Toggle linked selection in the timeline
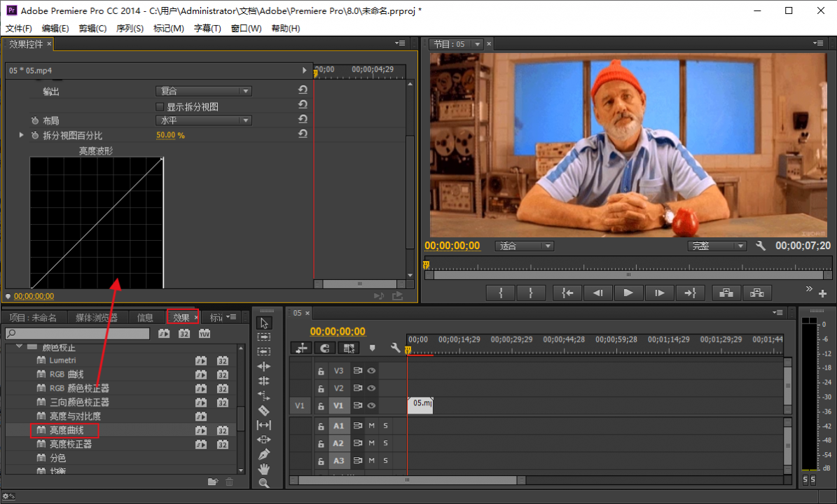This screenshot has width=837, height=504. (x=349, y=349)
